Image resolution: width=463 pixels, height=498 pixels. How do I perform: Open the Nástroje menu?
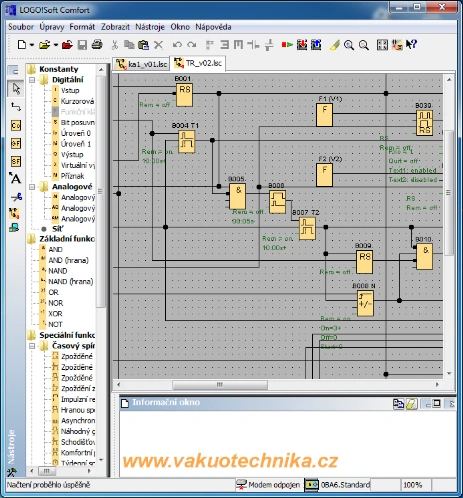[150, 27]
